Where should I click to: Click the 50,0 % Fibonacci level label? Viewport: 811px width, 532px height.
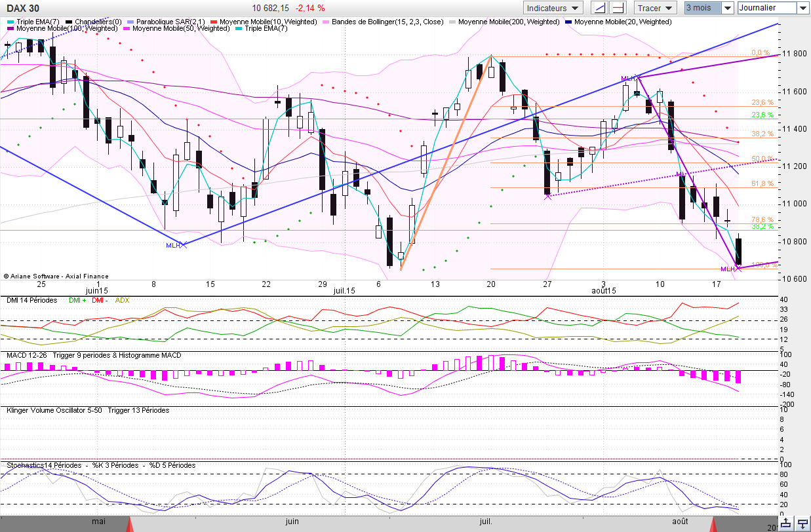coord(762,159)
